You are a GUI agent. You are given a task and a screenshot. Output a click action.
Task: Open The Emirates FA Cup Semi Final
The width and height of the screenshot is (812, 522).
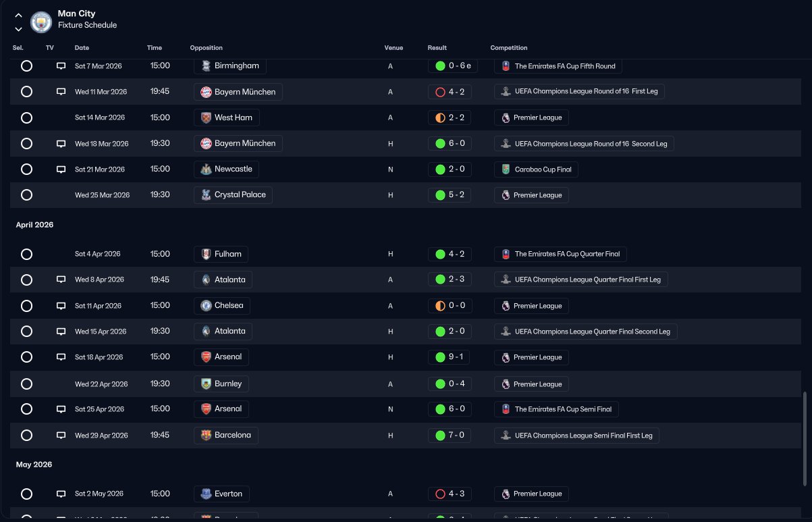[556, 409]
